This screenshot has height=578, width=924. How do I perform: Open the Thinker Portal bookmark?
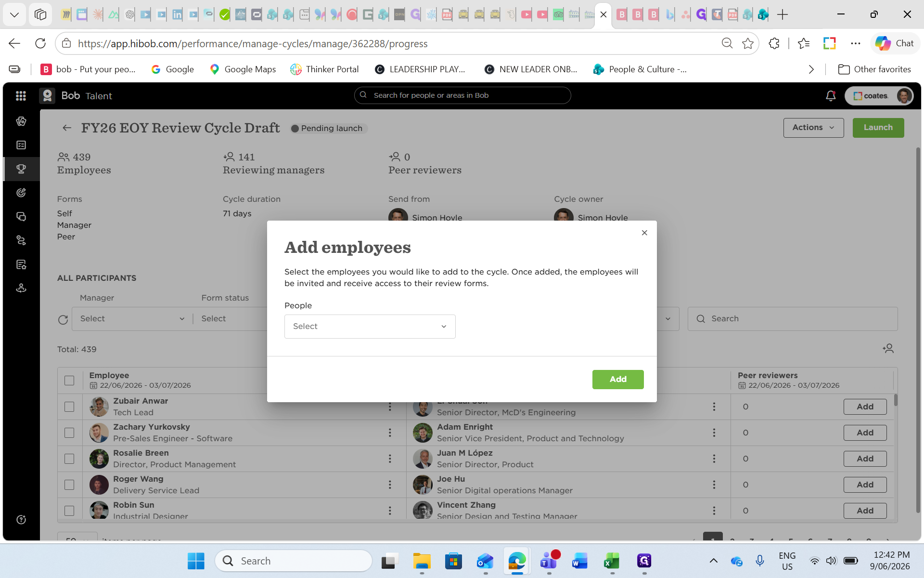coord(324,69)
